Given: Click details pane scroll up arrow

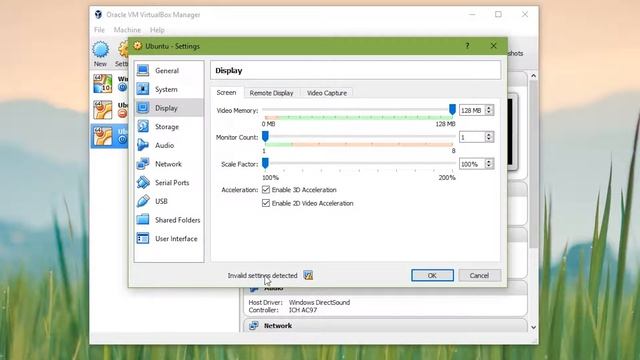Looking at the screenshot, I should pos(533,76).
